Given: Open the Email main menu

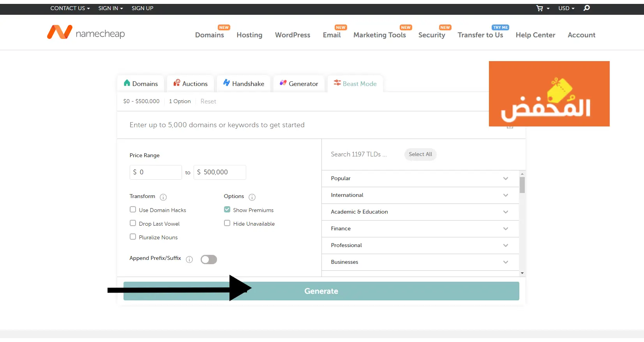Looking at the screenshot, I should pos(332,35).
